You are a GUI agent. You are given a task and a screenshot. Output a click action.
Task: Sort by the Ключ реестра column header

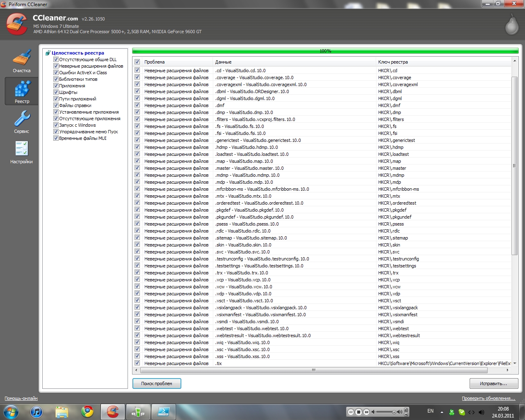(x=443, y=62)
